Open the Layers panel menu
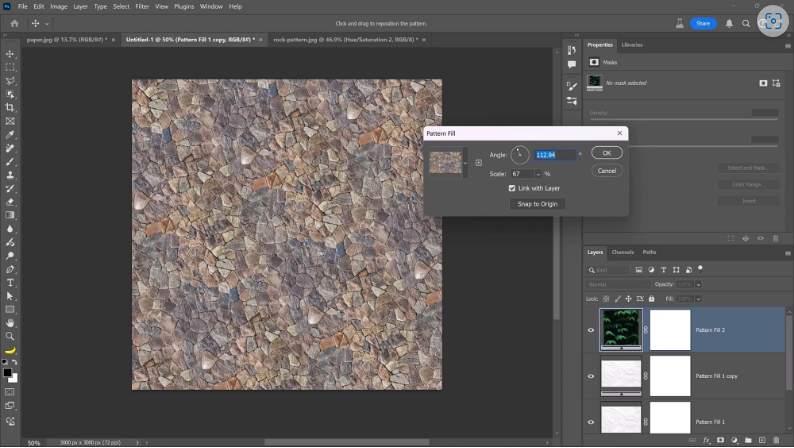Viewport: 794px width, 448px height. tap(788, 253)
